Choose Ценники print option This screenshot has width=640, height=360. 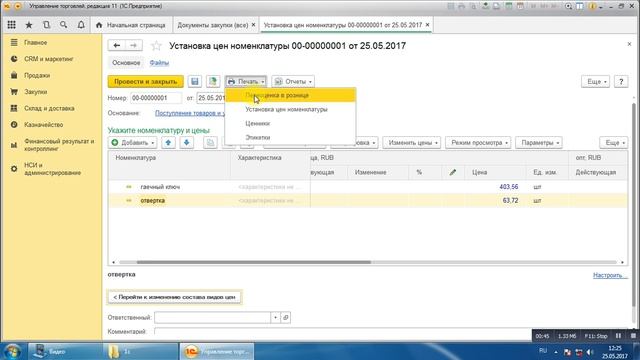291,123
